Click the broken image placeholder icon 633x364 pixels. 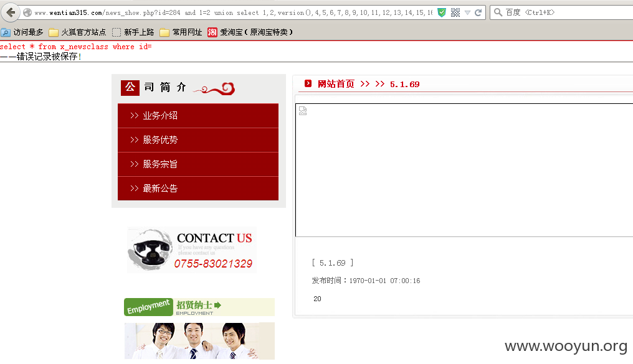tap(303, 111)
